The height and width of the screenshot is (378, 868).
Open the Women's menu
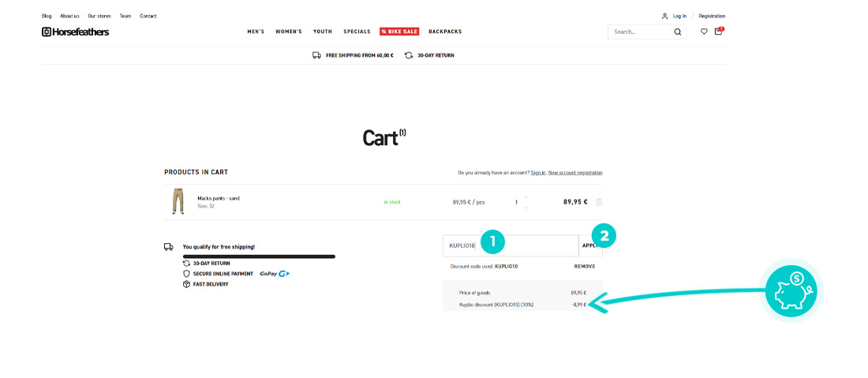click(x=289, y=32)
